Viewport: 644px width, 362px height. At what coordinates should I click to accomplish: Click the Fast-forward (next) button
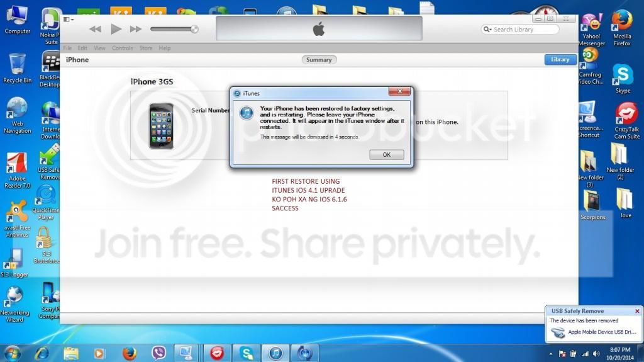135,29
